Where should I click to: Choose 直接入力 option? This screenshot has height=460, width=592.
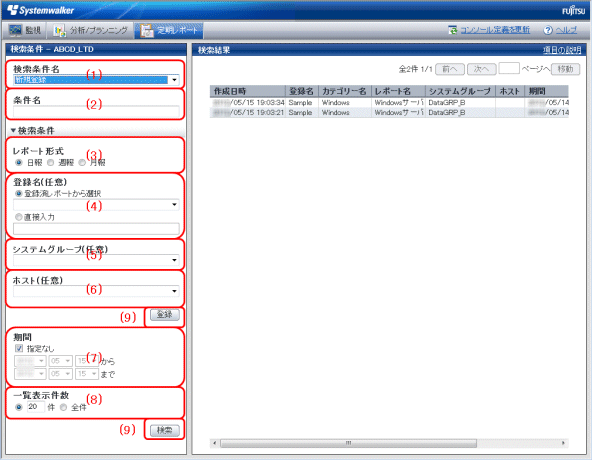[18, 217]
